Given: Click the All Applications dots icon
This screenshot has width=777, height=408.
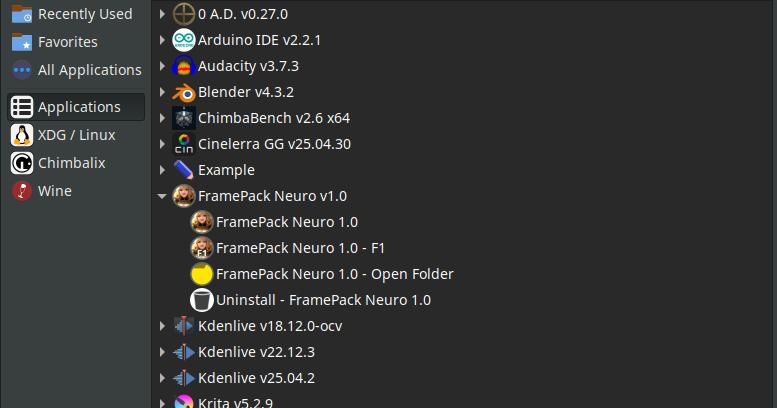Looking at the screenshot, I should point(22,70).
